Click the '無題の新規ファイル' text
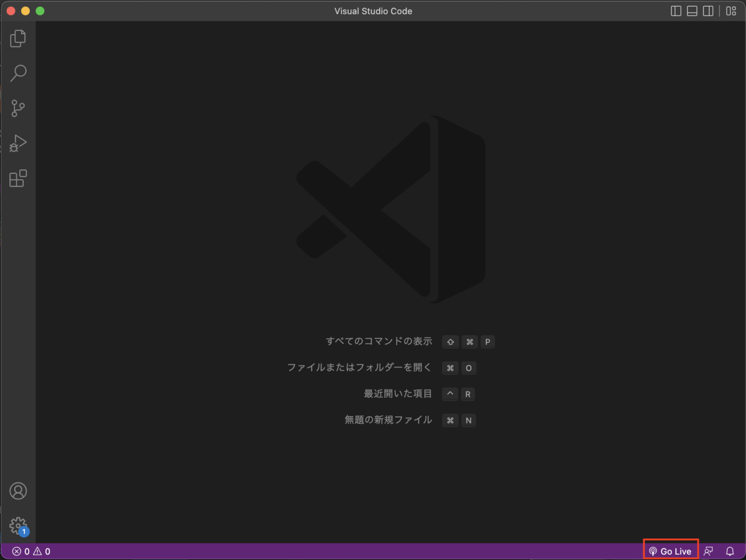This screenshot has height=560, width=746. (x=389, y=420)
